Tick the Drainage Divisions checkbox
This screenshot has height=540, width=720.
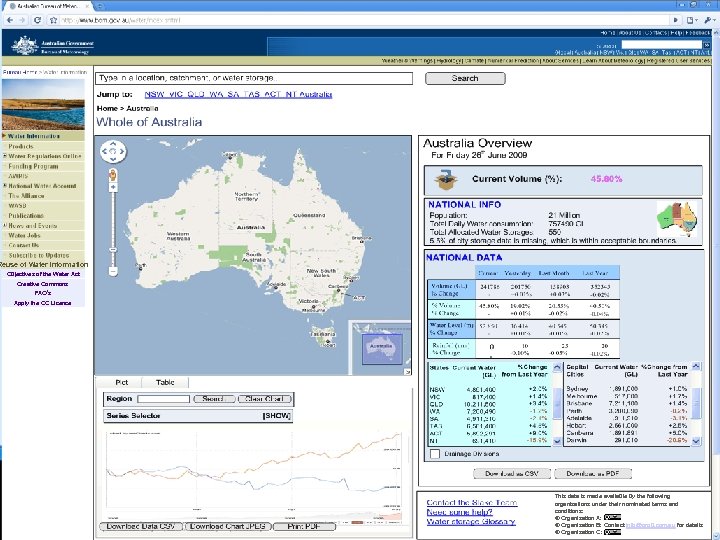point(434,454)
